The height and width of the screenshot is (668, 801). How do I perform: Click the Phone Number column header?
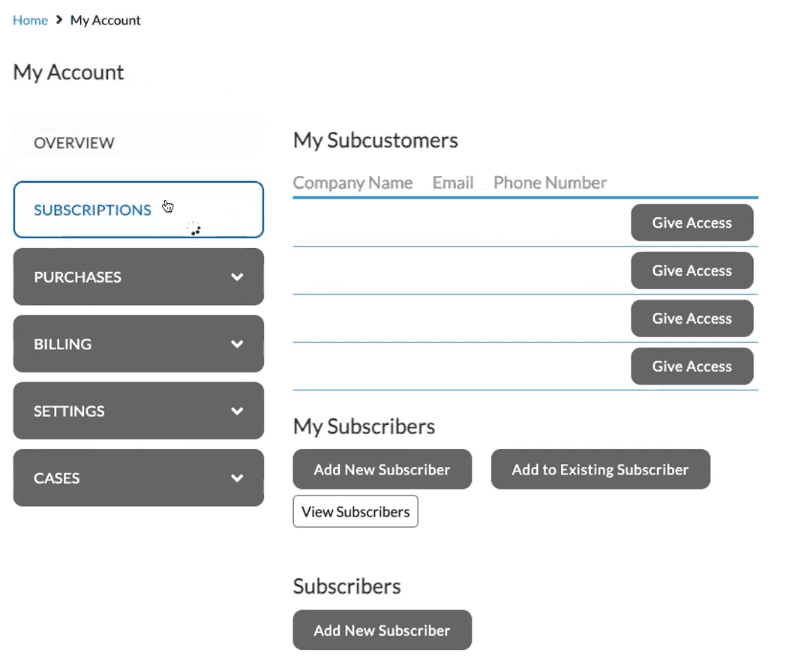550,183
